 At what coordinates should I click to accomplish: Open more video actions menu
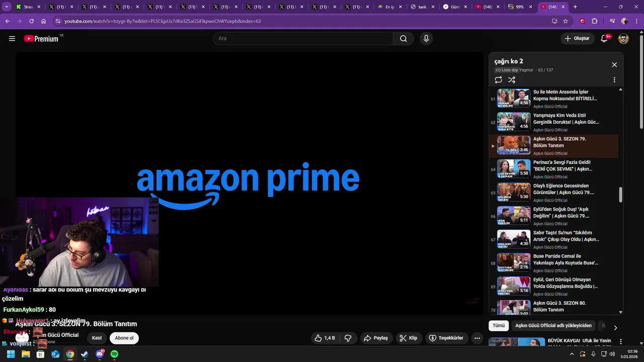477,338
